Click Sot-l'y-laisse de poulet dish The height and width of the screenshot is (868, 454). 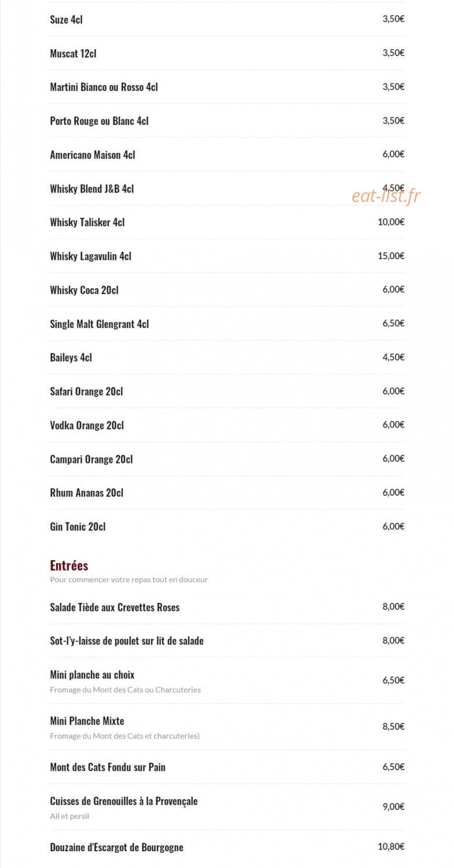[127, 641]
